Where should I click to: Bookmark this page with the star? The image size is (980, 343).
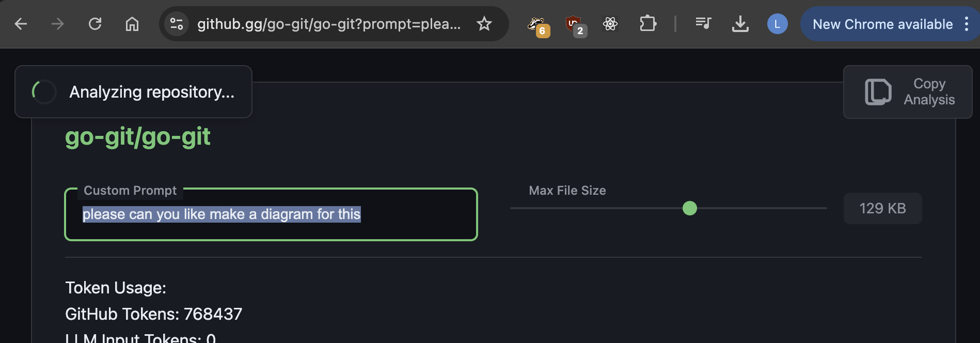484,24
